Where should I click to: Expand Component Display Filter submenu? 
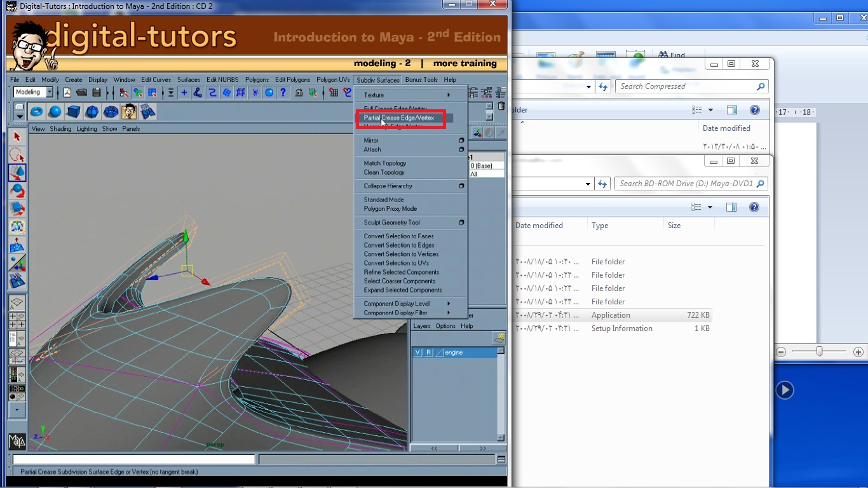coord(449,313)
